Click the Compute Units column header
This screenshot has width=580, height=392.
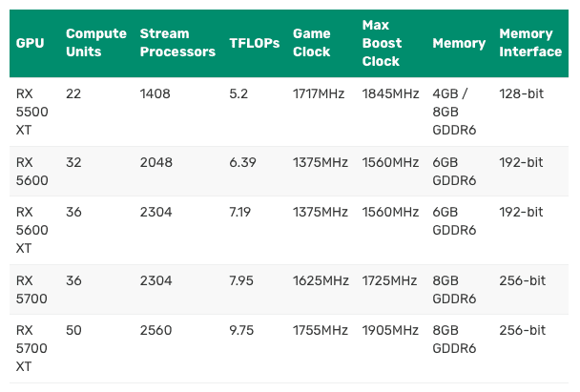96,43
